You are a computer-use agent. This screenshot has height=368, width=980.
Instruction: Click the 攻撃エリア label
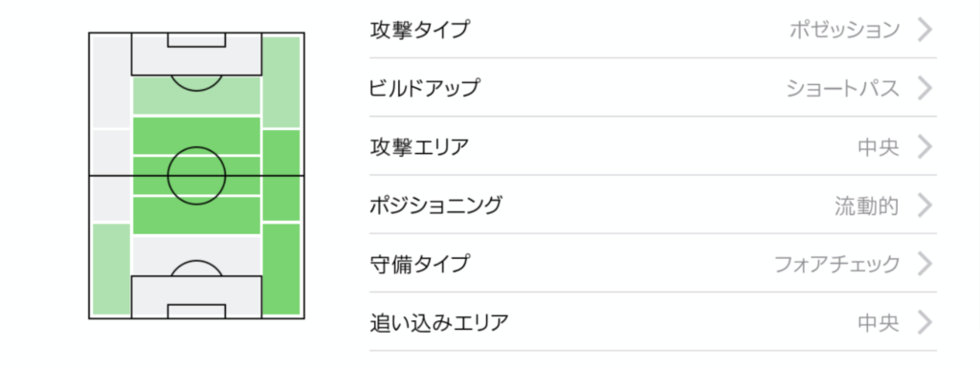pos(419,146)
